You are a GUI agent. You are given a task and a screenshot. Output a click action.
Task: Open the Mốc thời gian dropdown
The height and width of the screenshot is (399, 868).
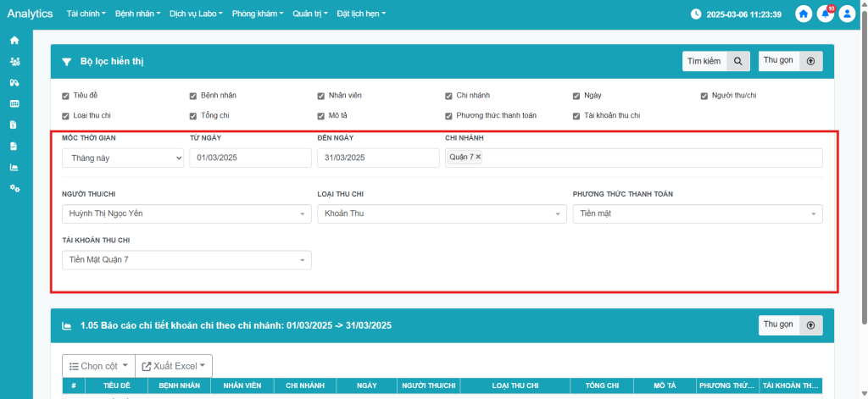pyautogui.click(x=123, y=158)
